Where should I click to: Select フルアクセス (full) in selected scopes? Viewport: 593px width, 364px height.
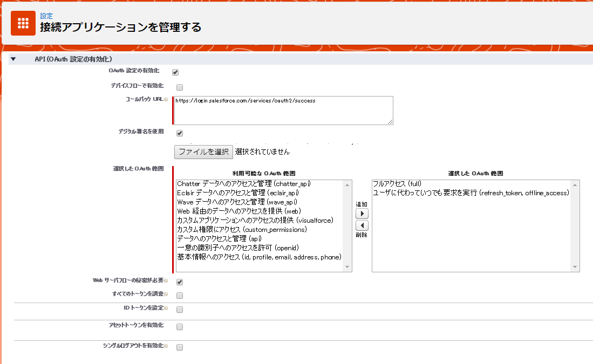click(x=397, y=184)
